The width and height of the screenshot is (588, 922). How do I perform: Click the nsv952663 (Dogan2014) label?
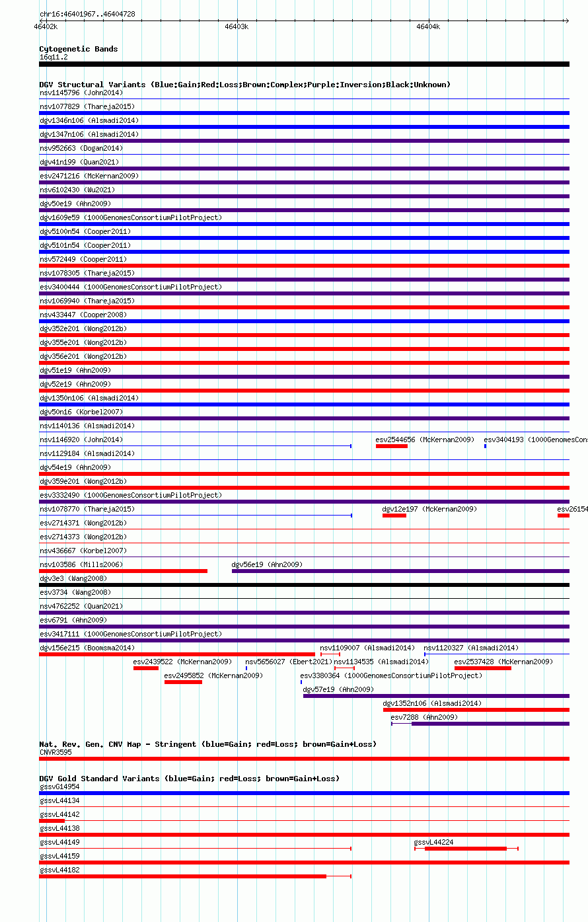pos(81,148)
